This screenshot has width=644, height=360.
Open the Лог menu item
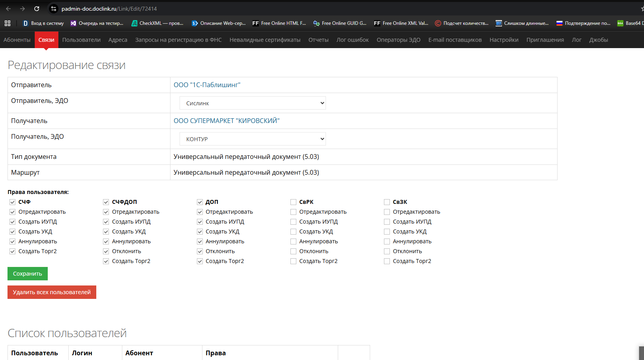(577, 40)
